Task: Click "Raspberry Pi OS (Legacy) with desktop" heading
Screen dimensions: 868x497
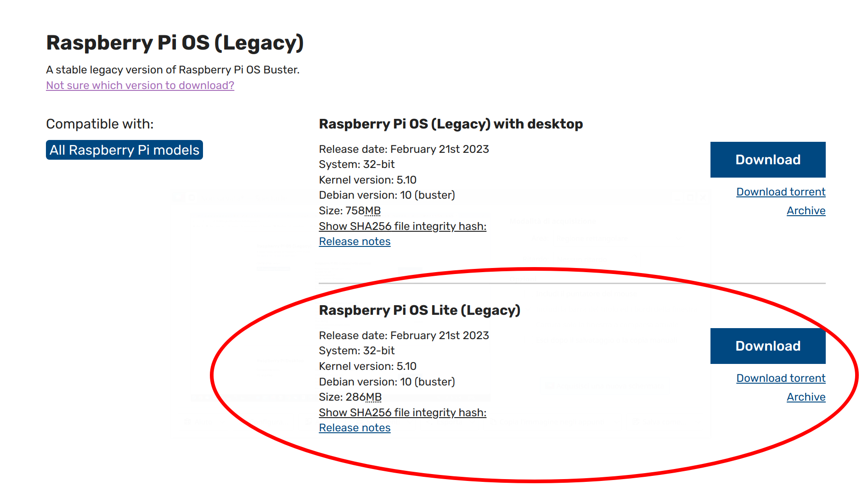Action: (x=451, y=124)
